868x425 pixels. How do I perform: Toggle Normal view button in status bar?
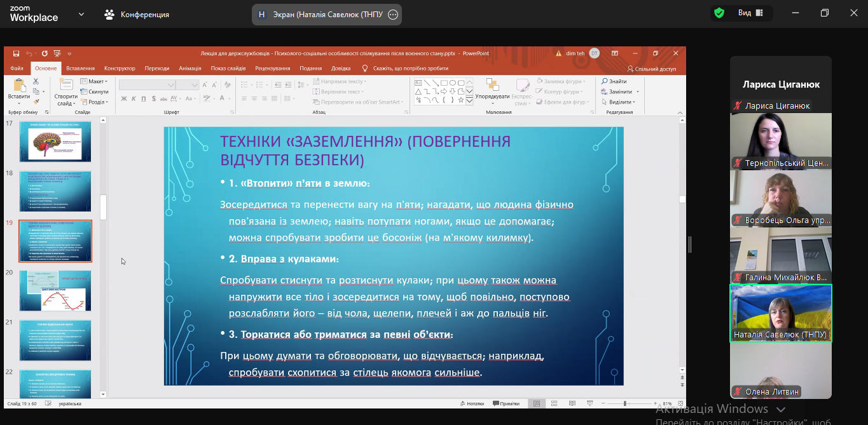pyautogui.click(x=537, y=403)
